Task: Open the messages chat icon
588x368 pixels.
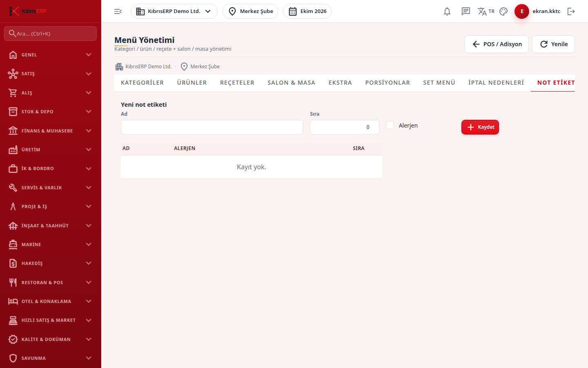Action: click(466, 11)
